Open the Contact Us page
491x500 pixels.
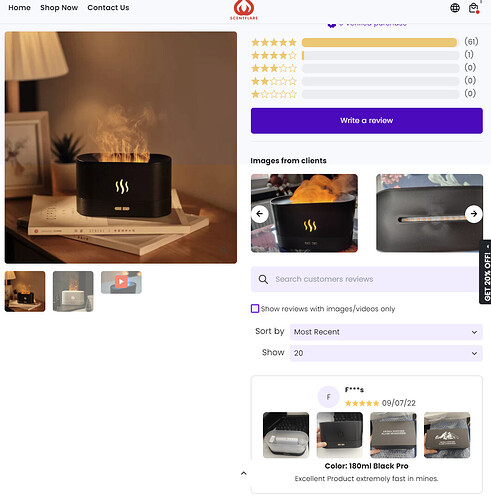click(108, 8)
